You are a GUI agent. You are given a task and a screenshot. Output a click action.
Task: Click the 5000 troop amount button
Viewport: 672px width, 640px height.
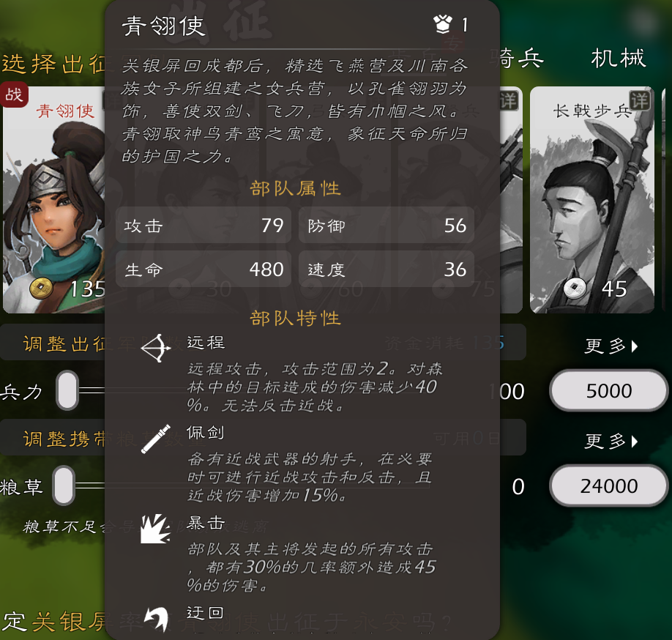coord(609,390)
